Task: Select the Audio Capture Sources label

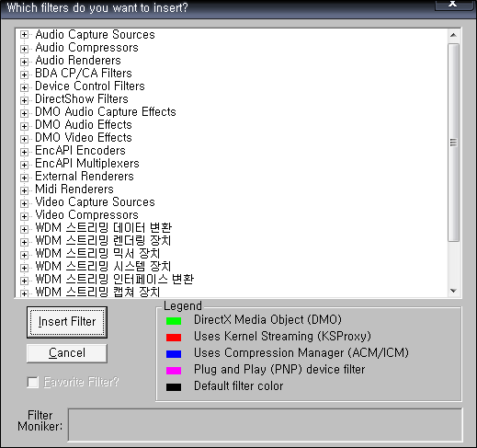Action: click(x=95, y=34)
